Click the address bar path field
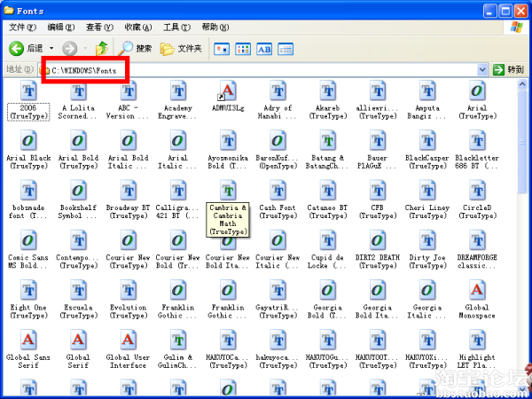The image size is (532, 399). click(262, 70)
